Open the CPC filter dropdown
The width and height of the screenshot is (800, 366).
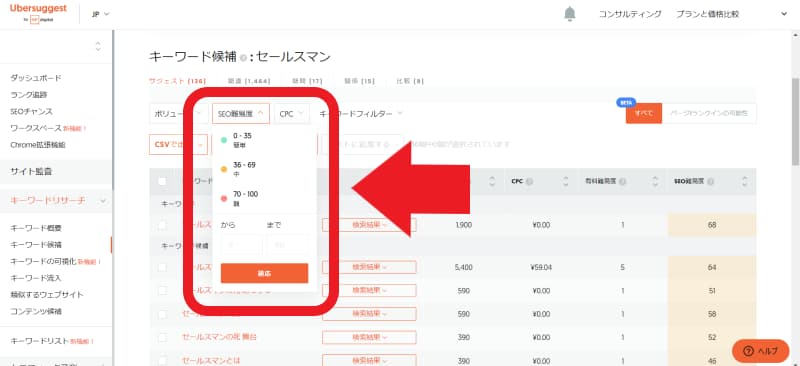(291, 114)
